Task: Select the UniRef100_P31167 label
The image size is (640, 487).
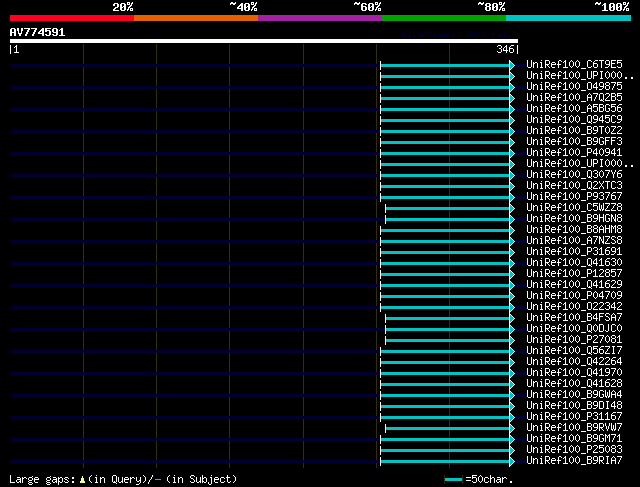Action: tap(574, 417)
